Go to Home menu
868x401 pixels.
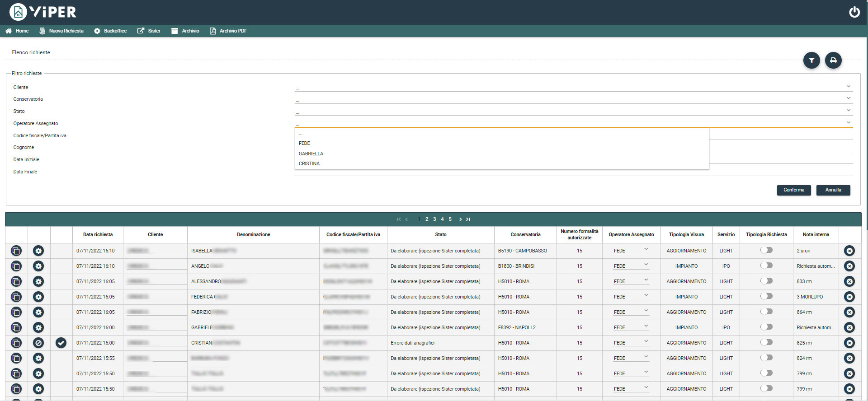(17, 31)
